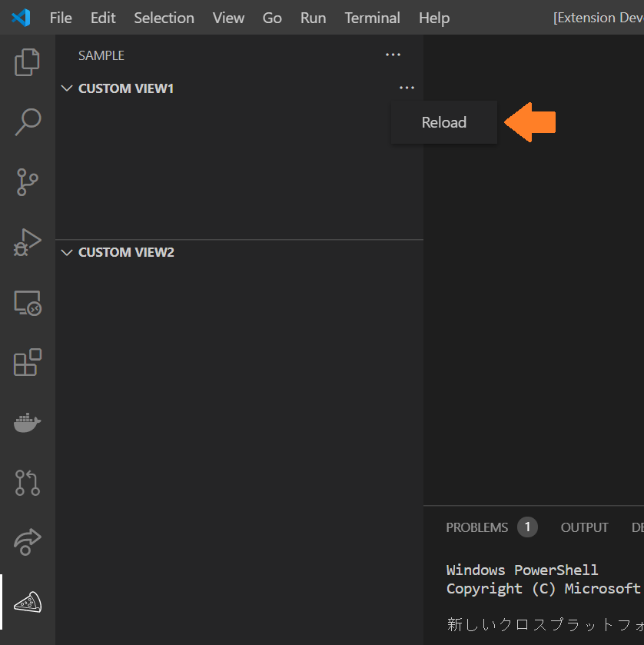The width and height of the screenshot is (644, 645).
Task: Click the SAMPLE sidebar title
Action: [x=101, y=55]
